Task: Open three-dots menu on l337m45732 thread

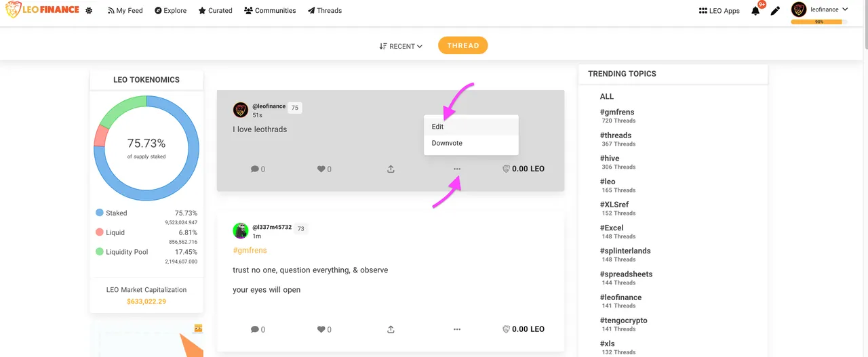Action: [457, 329]
